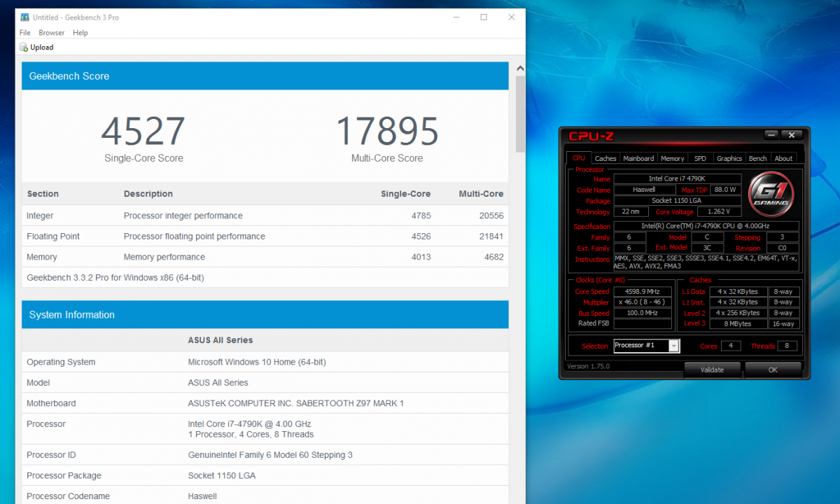Minimize the CPU-Z window
Screen dimensions: 840x504
[x=771, y=135]
